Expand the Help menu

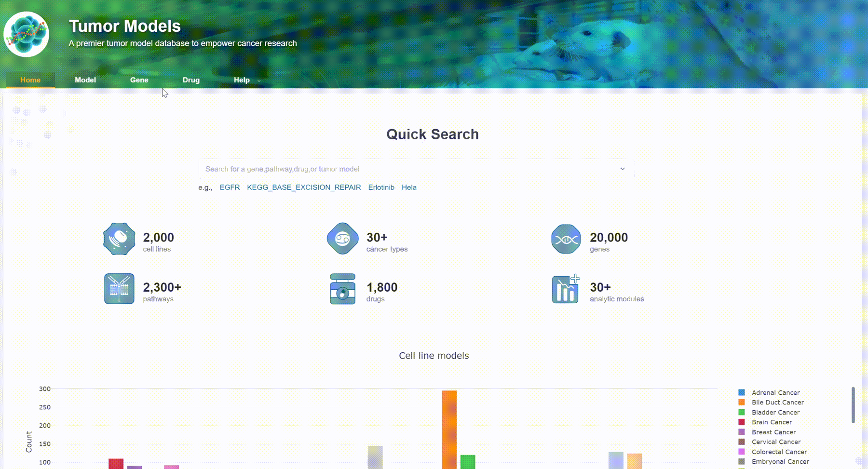point(246,80)
